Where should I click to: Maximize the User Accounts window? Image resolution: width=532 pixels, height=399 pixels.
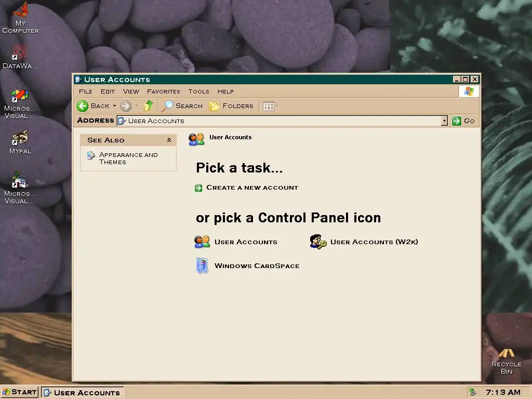(465, 79)
